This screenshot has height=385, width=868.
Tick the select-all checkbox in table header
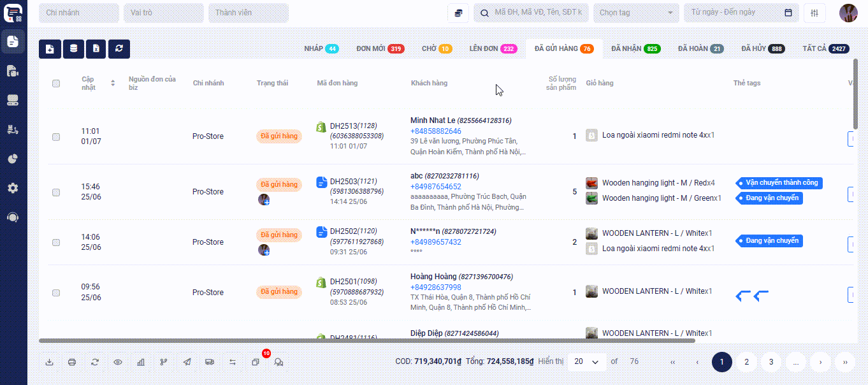pyautogui.click(x=56, y=84)
